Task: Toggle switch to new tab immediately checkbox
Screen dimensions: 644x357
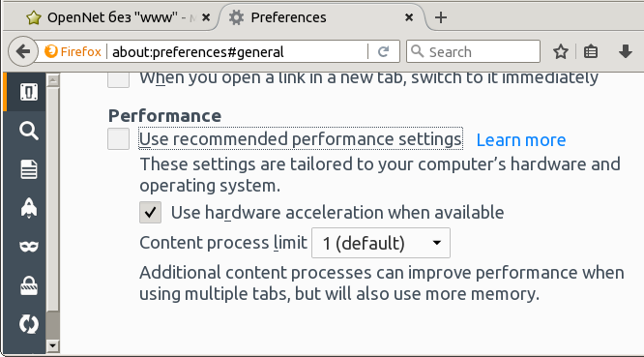Action: tap(118, 79)
